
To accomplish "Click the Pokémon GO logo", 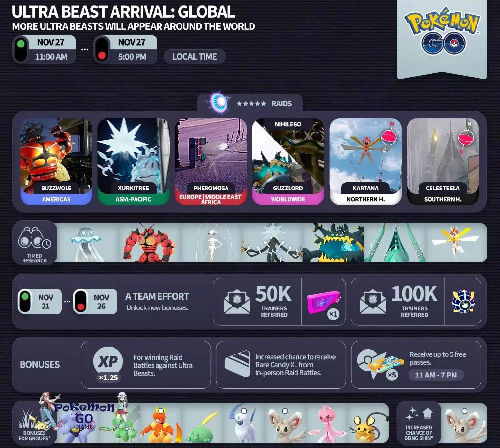I will [442, 34].
